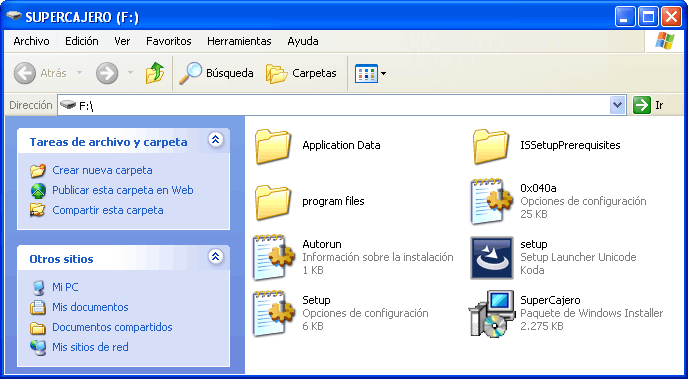Open the Application Data folder icon
This screenshot has height=379, width=688.
273,146
